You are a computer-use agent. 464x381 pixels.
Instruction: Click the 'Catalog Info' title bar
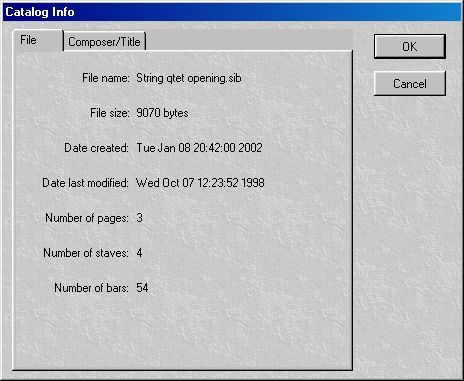[232, 12]
